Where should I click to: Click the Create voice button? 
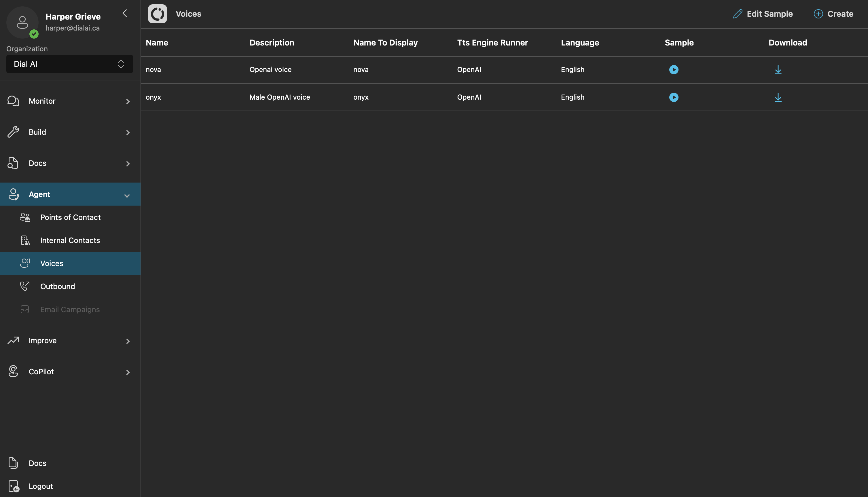(833, 14)
